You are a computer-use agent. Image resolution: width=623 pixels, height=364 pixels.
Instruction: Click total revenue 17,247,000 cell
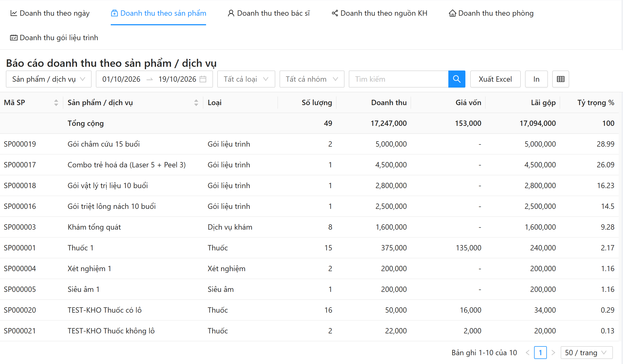[x=389, y=123]
